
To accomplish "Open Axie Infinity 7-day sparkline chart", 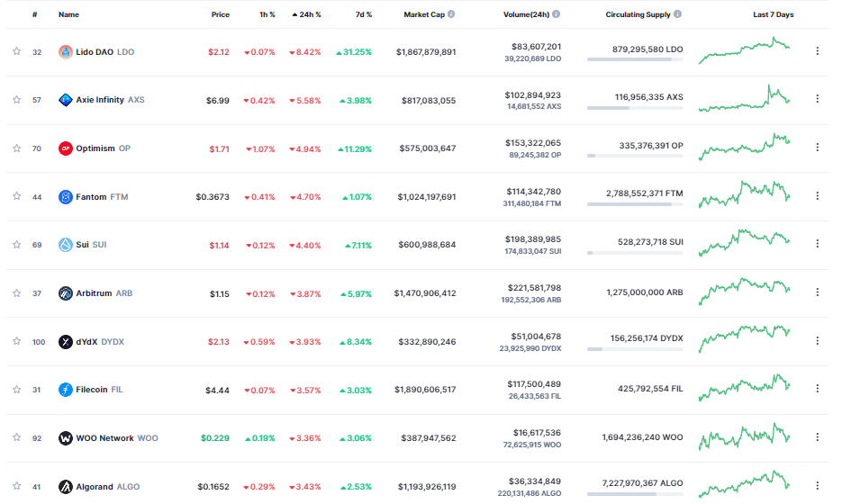I will pyautogui.click(x=745, y=98).
